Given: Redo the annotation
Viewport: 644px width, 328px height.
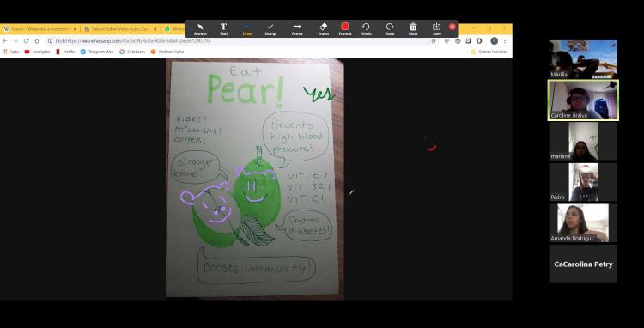Looking at the screenshot, I should [390, 29].
